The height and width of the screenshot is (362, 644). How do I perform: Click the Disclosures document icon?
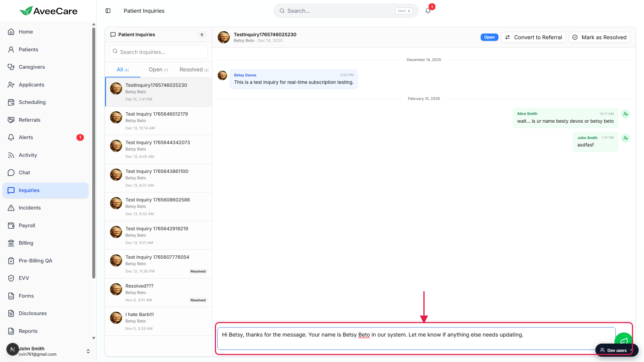tap(11, 313)
